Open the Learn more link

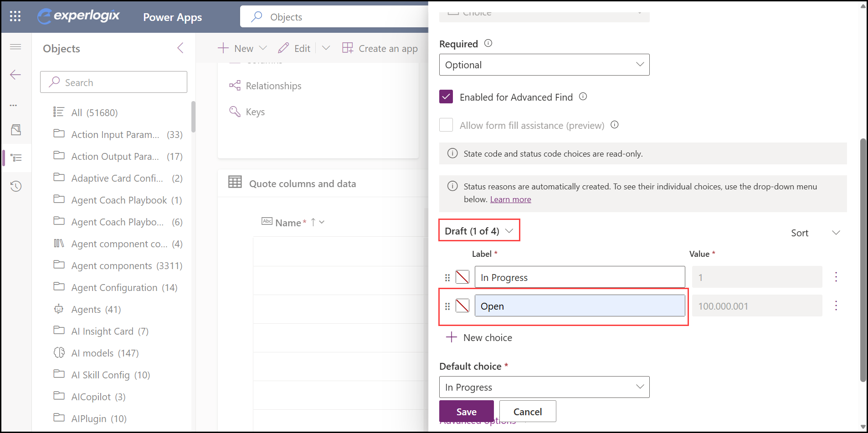(x=510, y=199)
